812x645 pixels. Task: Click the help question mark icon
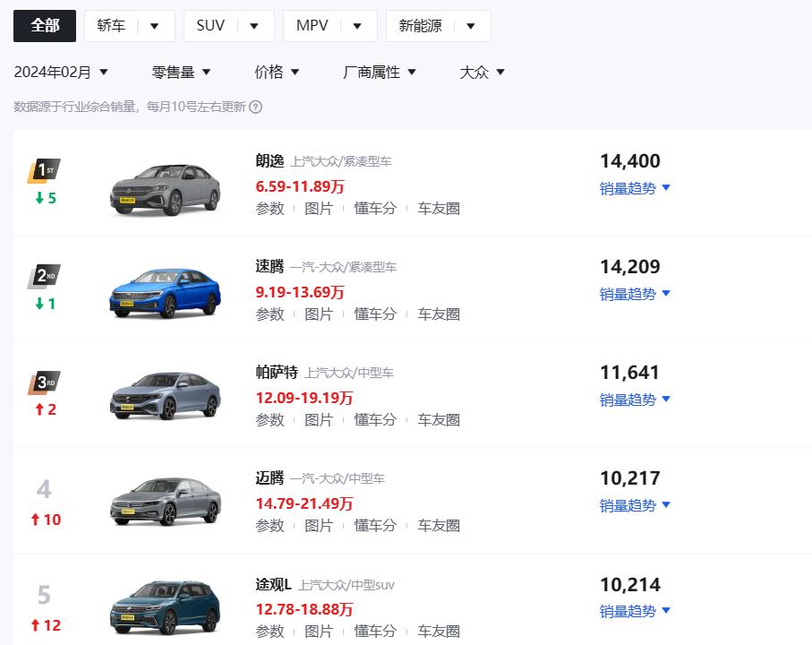pyautogui.click(x=255, y=107)
